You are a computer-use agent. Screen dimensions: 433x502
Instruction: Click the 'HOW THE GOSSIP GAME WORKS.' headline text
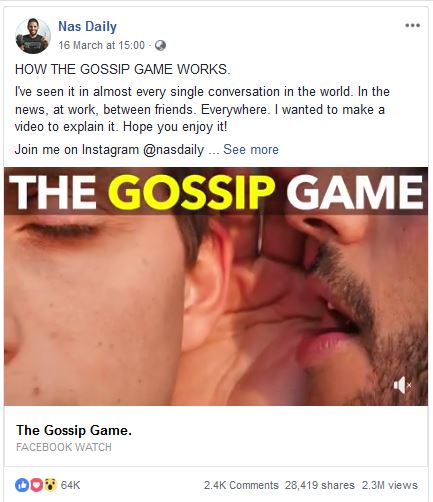pos(123,69)
